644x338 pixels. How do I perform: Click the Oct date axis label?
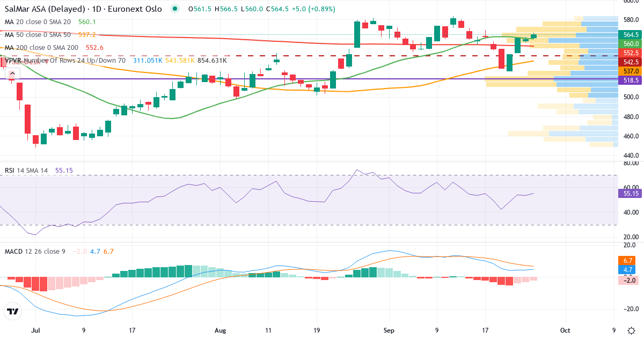pyautogui.click(x=565, y=330)
